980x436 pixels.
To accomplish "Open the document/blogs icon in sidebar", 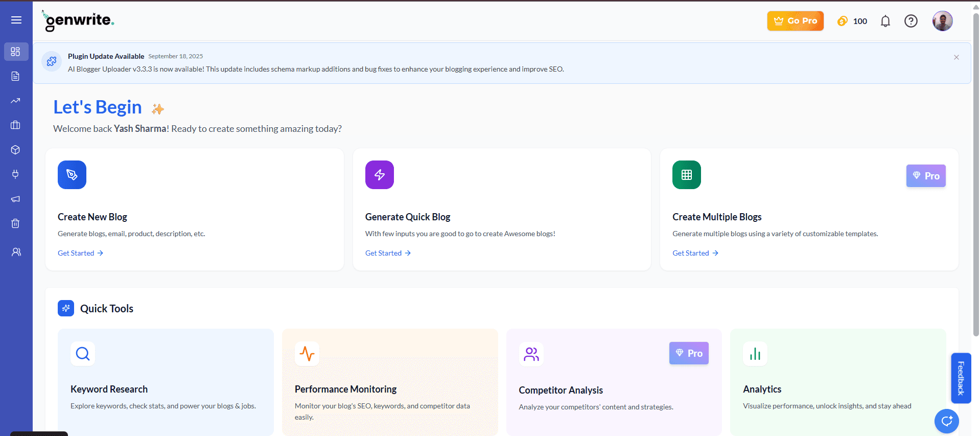I will pos(16,76).
